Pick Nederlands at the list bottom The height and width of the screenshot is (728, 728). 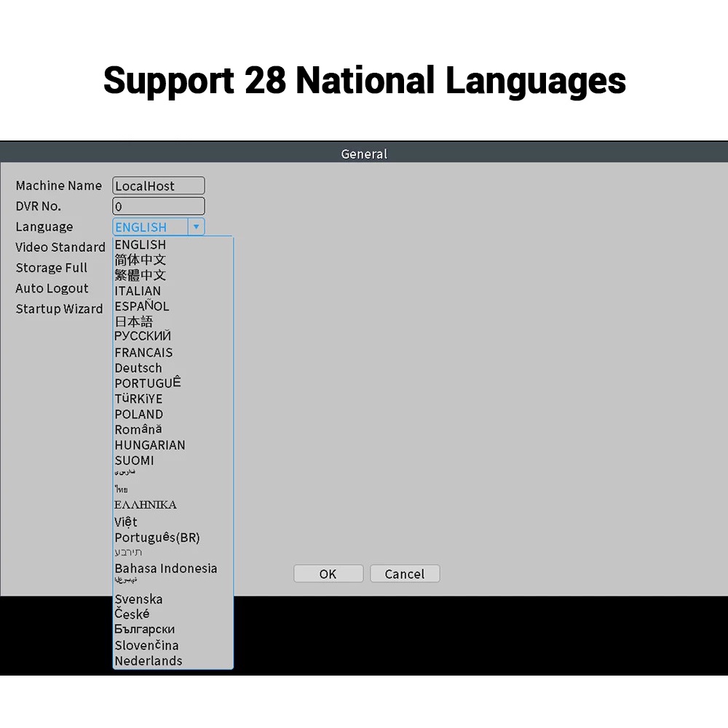tap(149, 660)
